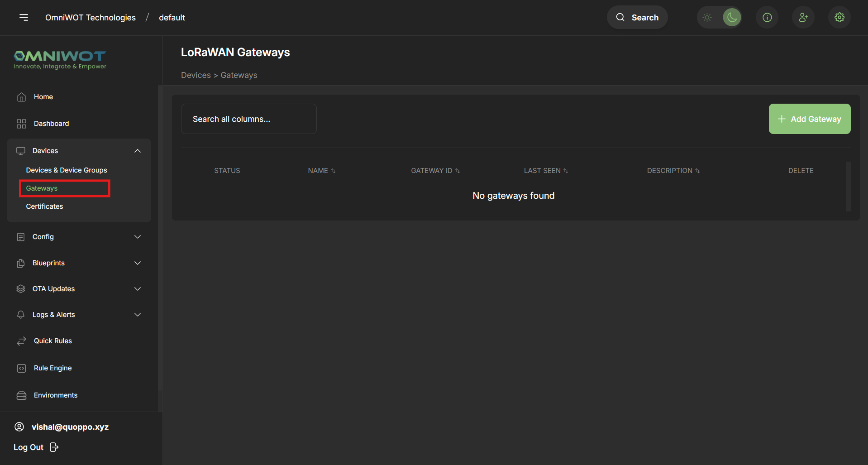Switch to light mode with sun toggle
The image size is (868, 465).
pyautogui.click(x=707, y=17)
